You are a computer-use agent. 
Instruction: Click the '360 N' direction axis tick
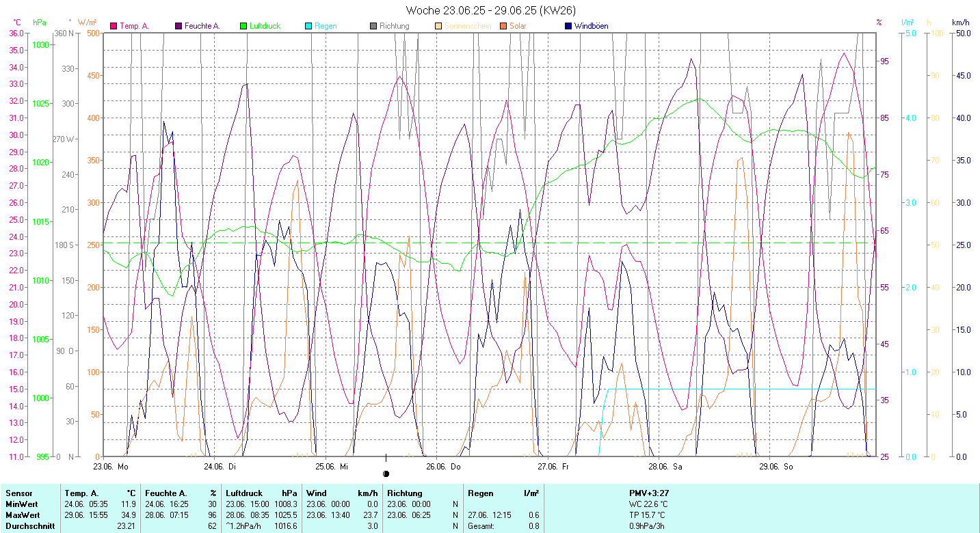[x=65, y=33]
